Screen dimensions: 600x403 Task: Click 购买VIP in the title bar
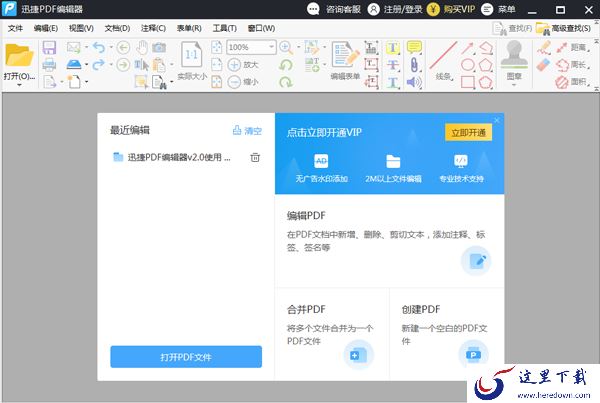pos(451,9)
